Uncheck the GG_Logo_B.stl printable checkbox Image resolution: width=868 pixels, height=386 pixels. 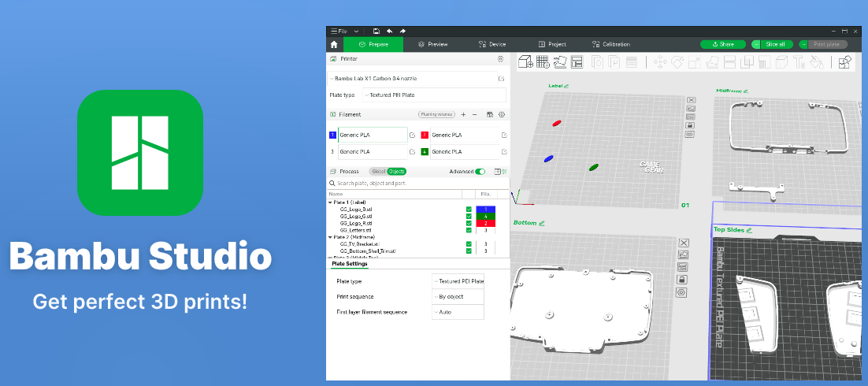coord(469,209)
